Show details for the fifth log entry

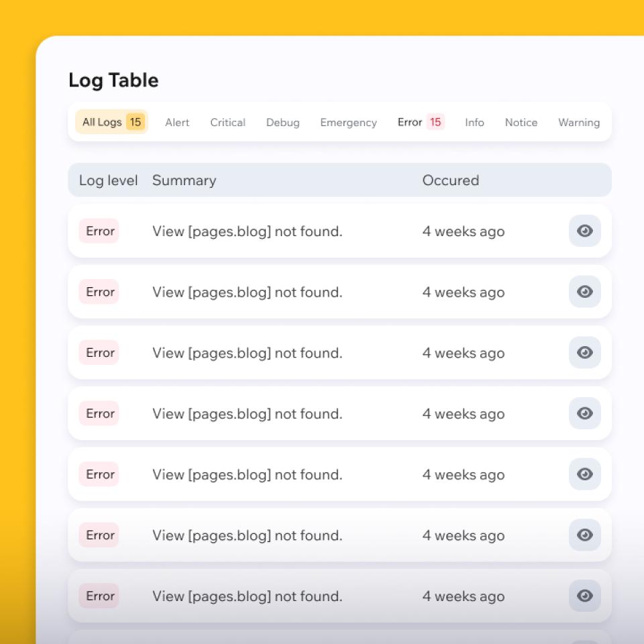point(584,474)
